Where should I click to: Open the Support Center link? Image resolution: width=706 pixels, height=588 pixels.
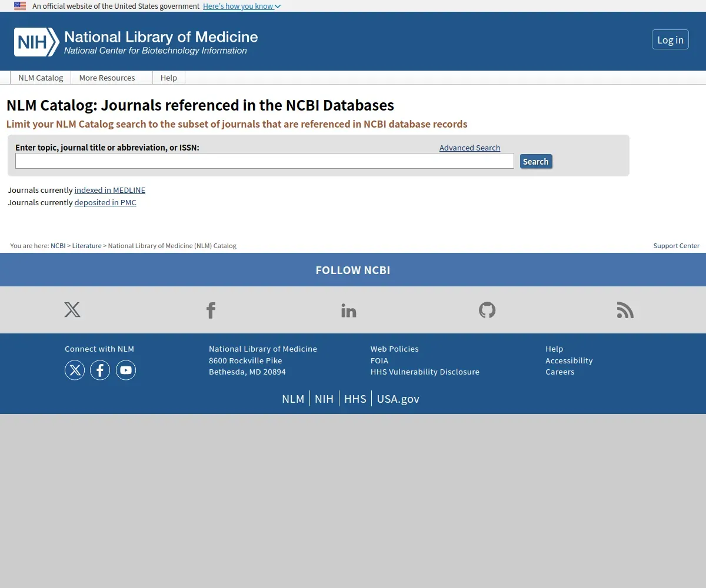[x=677, y=246]
